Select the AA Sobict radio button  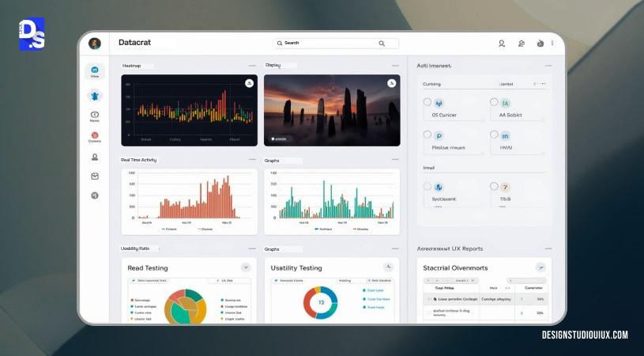[494, 102]
